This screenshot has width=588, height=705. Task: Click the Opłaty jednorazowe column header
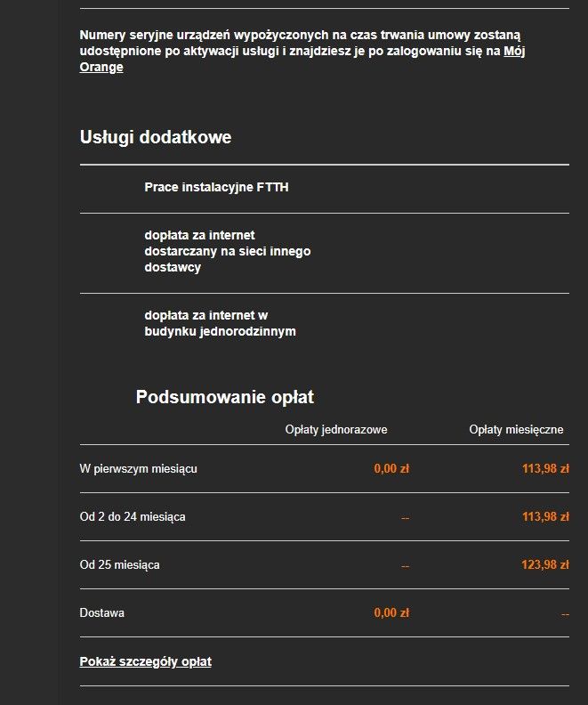click(x=335, y=430)
